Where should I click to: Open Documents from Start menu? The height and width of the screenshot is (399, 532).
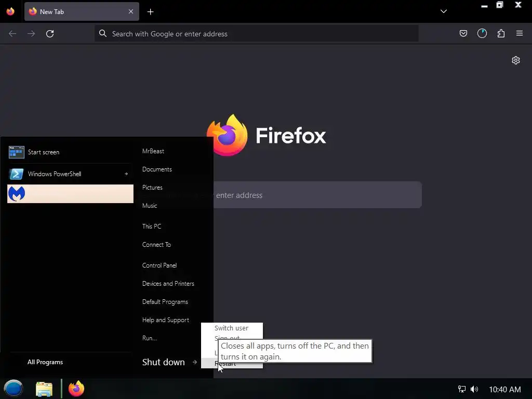pyautogui.click(x=157, y=169)
